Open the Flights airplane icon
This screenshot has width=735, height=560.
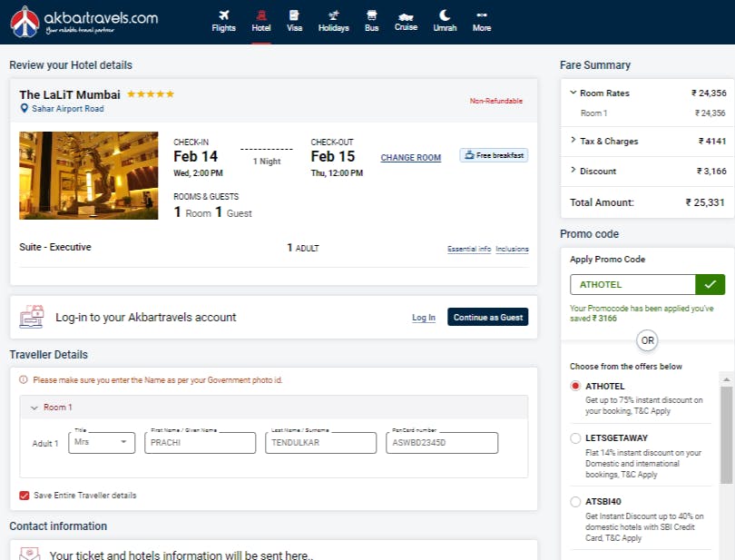click(x=223, y=15)
